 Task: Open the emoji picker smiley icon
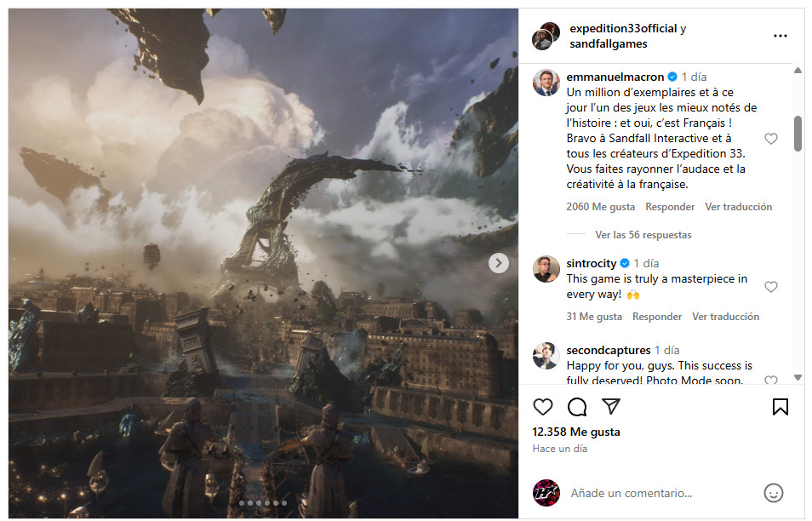pos(773,493)
